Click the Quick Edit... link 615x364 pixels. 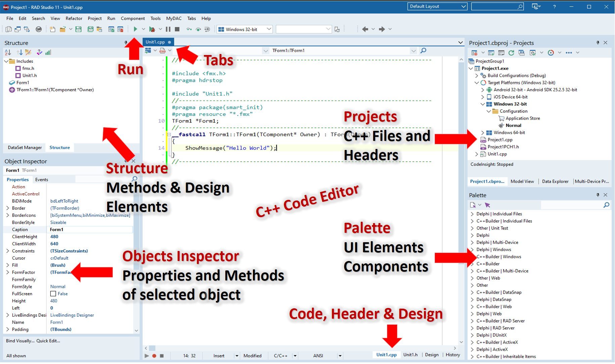[x=48, y=341]
